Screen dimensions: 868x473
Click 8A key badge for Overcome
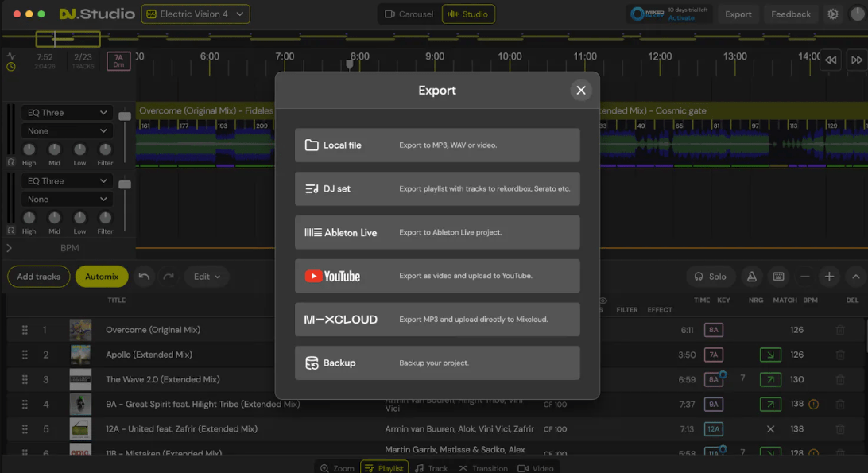coord(714,330)
